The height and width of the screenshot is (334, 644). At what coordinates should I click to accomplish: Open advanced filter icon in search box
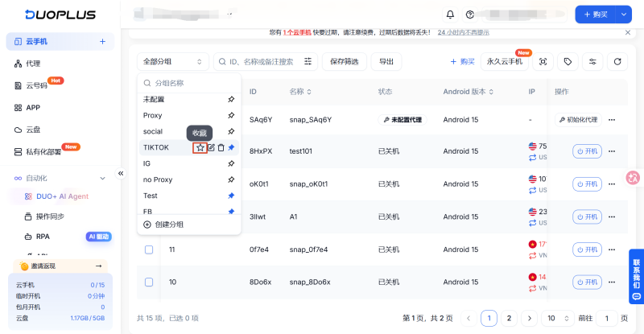click(308, 61)
